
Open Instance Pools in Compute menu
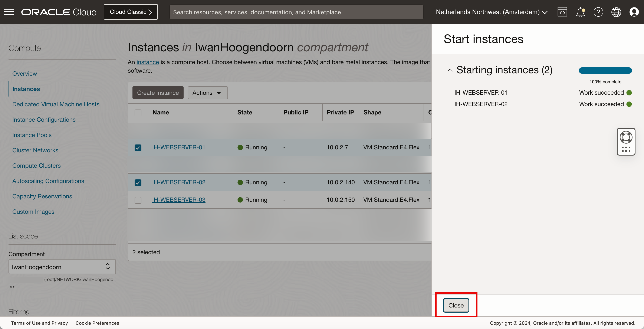click(32, 135)
